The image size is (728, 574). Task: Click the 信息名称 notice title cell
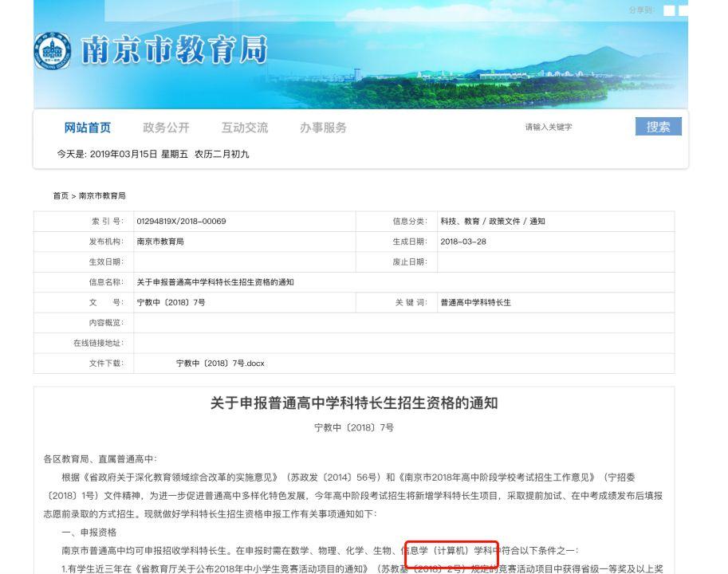[x=215, y=282]
